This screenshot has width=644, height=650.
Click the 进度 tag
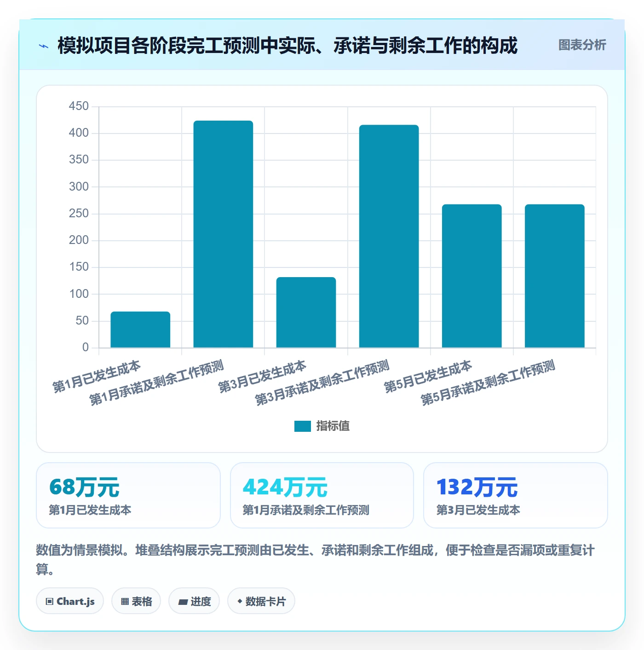click(194, 601)
